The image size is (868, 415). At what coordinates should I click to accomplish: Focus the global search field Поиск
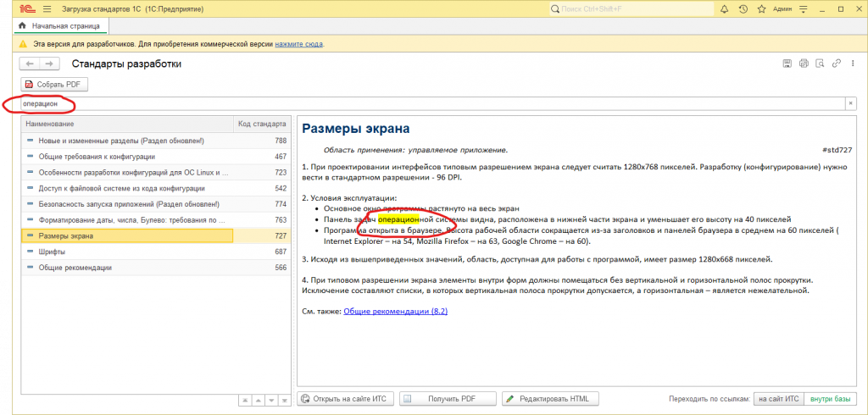point(631,9)
